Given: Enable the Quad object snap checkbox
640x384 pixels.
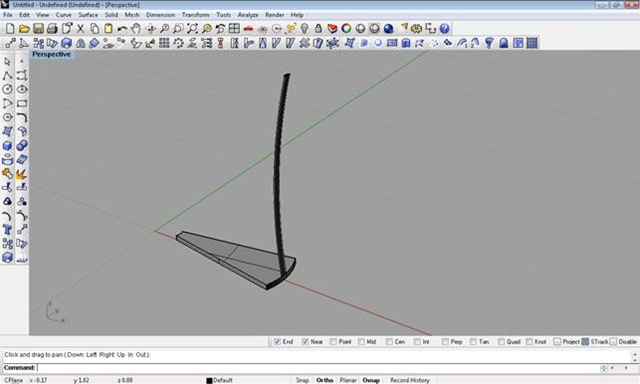Looking at the screenshot, I should tap(501, 342).
